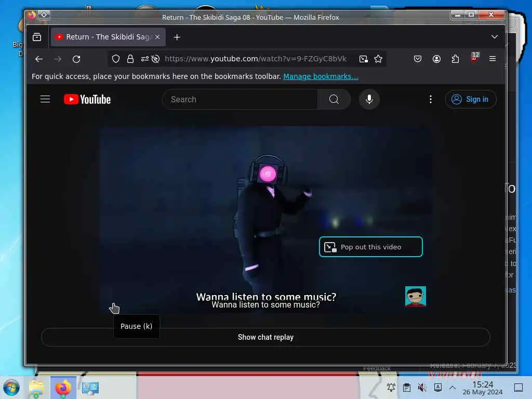Open a new tab with plus button
This screenshot has width=532, height=399.
pos(177,37)
